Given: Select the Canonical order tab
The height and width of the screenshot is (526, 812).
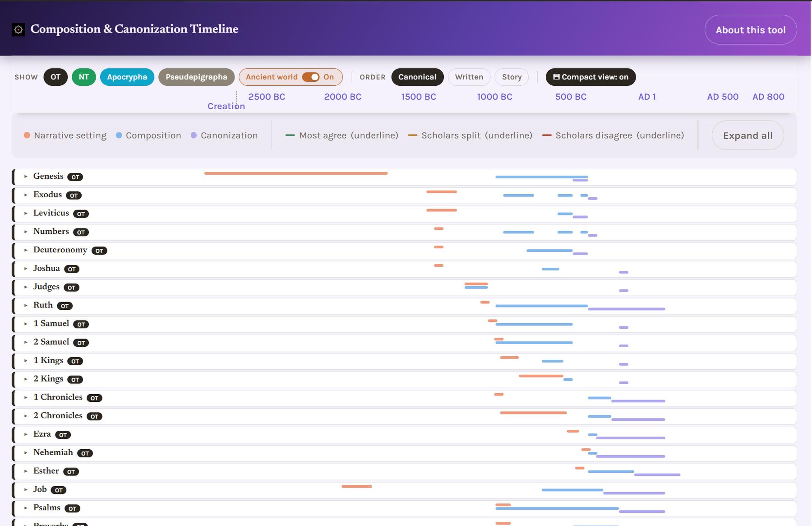Looking at the screenshot, I should tap(417, 77).
